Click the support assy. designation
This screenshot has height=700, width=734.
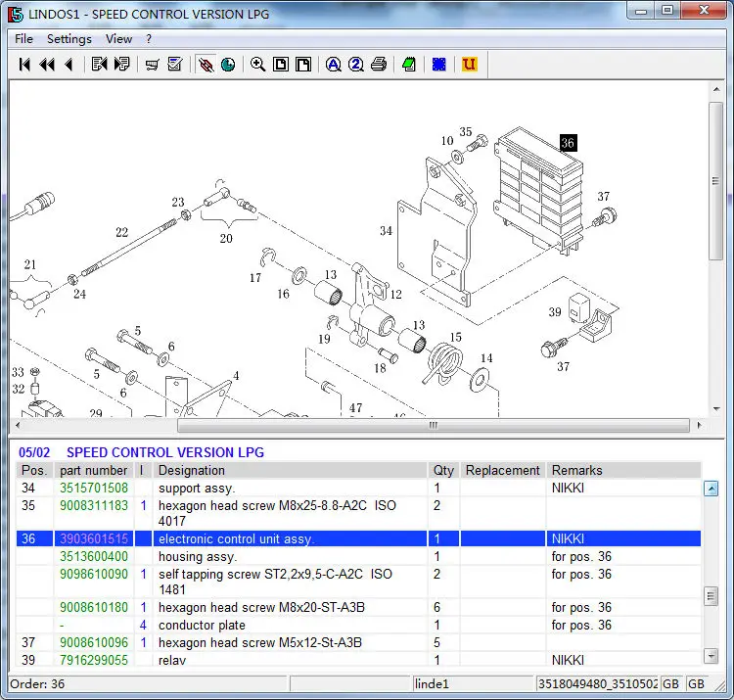click(x=197, y=488)
